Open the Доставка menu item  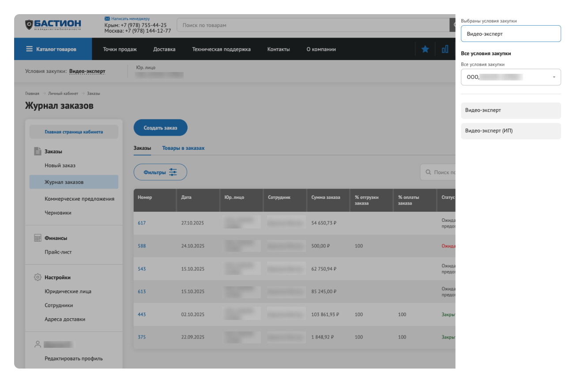coord(164,49)
